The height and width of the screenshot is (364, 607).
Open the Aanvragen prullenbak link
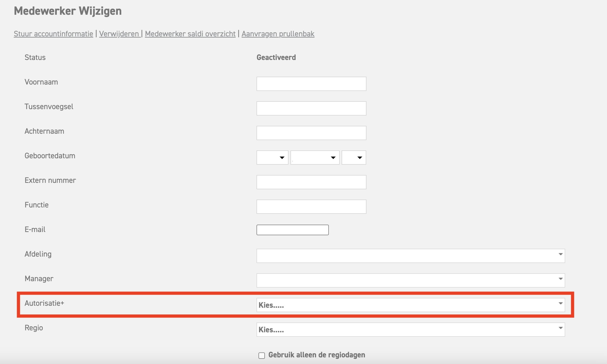(278, 34)
